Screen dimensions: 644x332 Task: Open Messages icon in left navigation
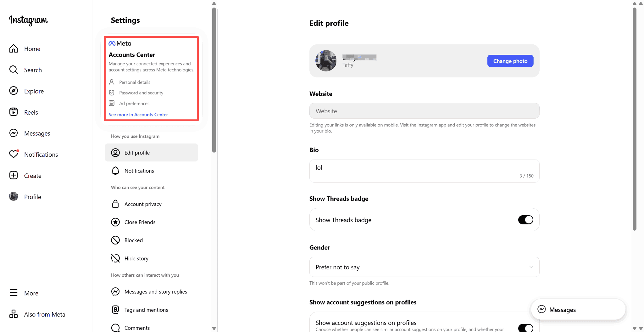click(x=14, y=133)
